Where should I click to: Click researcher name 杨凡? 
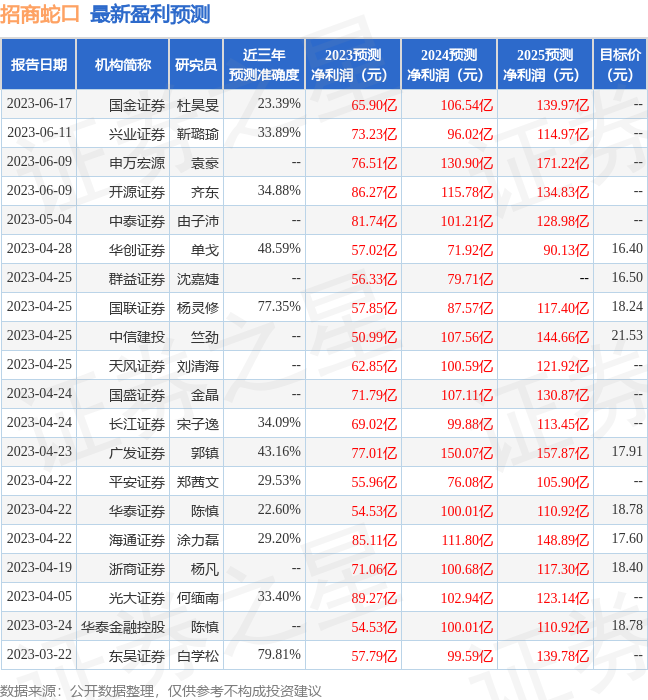205,570
